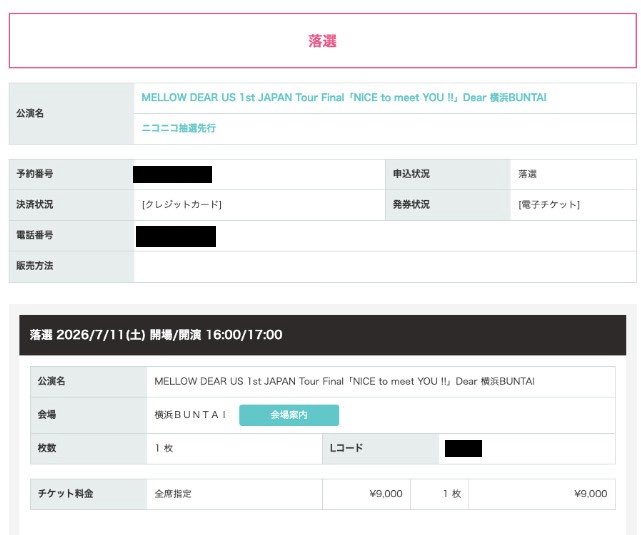The height and width of the screenshot is (535, 641).
Task: Click the 会場案内 venue guide button
Action: (x=289, y=415)
